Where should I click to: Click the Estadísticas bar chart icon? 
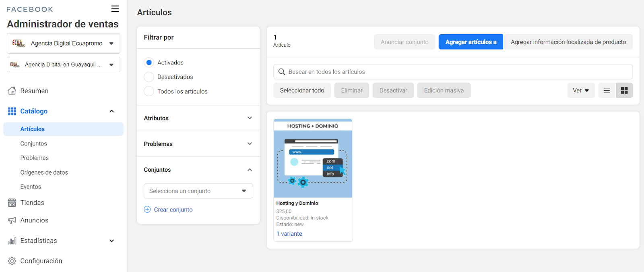click(x=12, y=241)
